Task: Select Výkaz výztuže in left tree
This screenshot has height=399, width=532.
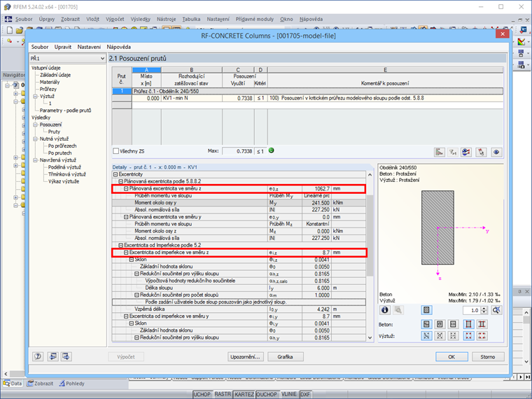Action: [64, 181]
